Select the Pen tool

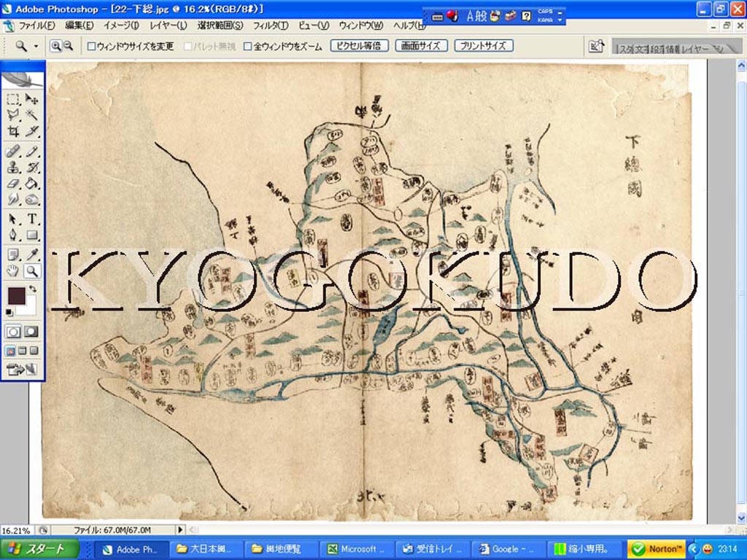pos(13,235)
